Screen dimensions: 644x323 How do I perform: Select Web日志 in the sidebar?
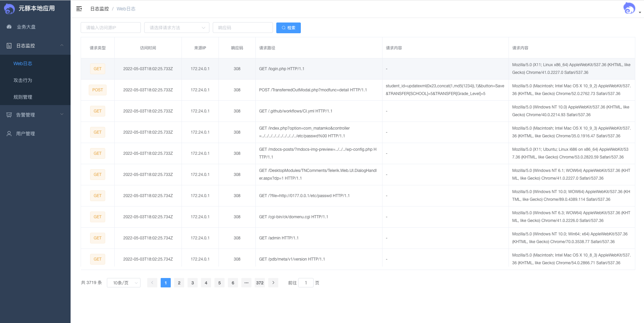pos(35,63)
